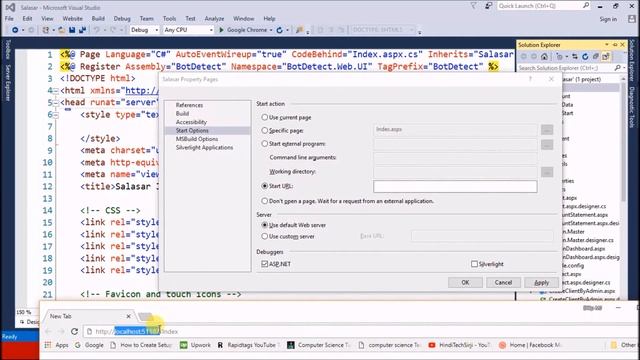Select the Don't open a page radio button
640x360 pixels.
[x=264, y=201]
